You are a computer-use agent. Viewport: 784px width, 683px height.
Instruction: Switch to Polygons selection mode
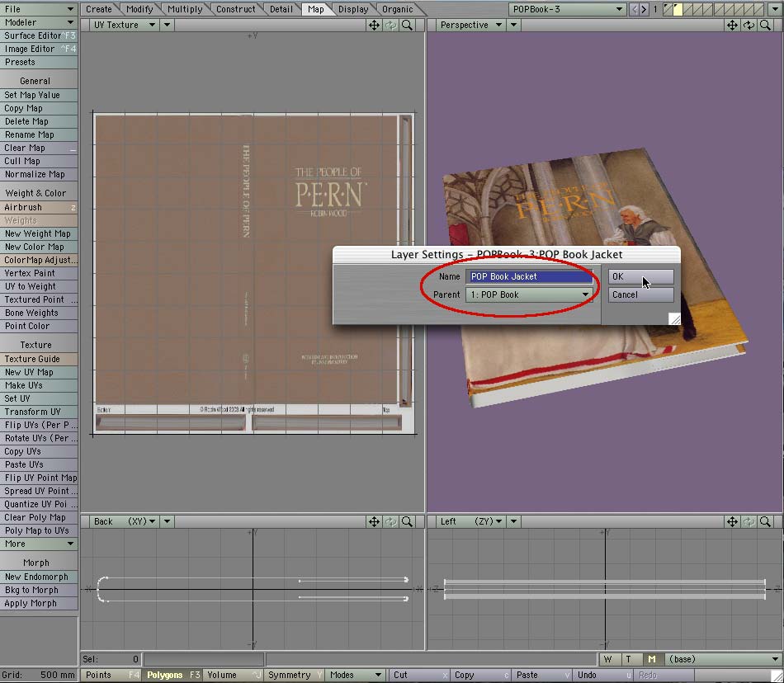coord(172,675)
